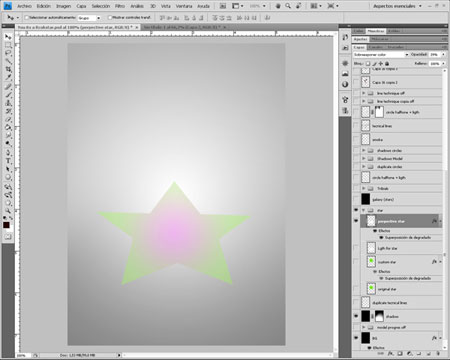Open the Opacidad slider arrow
This screenshot has height=360, width=450.
point(443,54)
